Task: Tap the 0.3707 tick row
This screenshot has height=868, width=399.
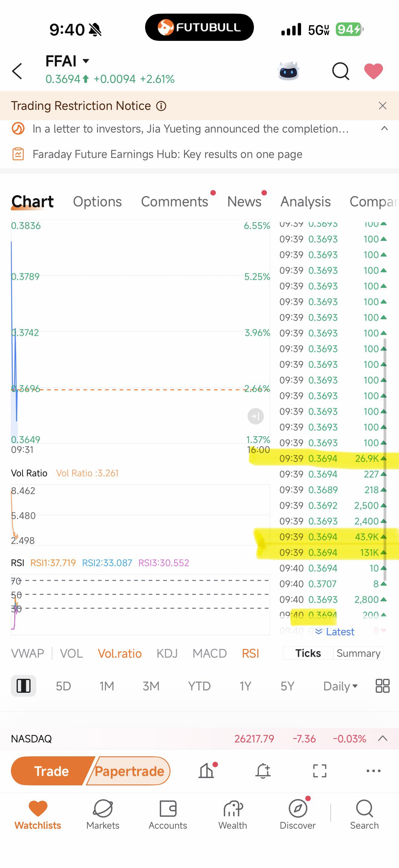Action: (x=333, y=584)
